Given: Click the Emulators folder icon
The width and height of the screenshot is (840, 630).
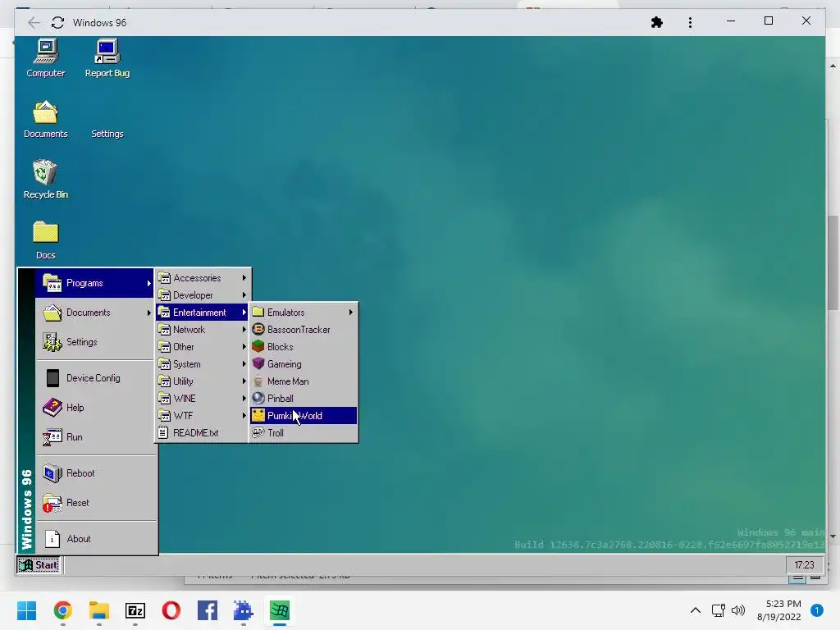Looking at the screenshot, I should tap(258, 312).
